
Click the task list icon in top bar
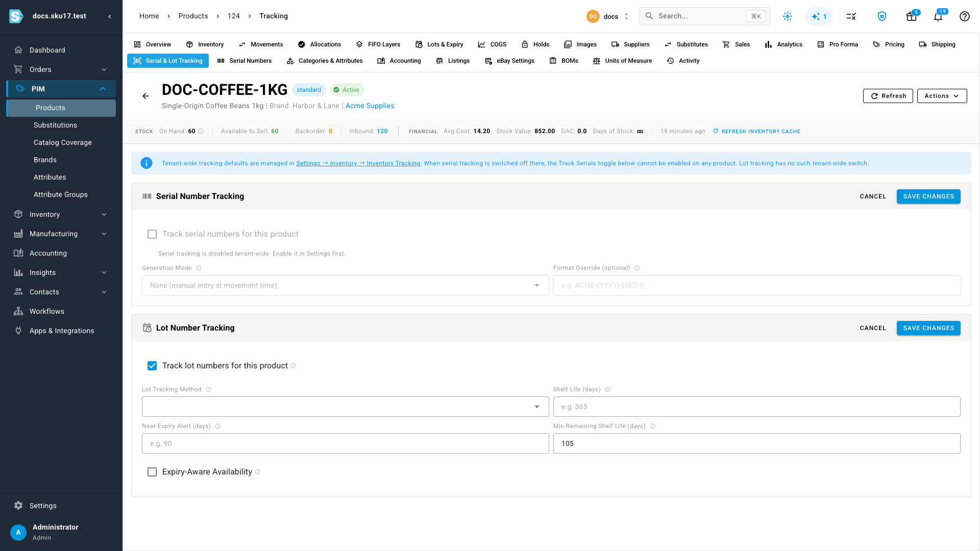(851, 16)
